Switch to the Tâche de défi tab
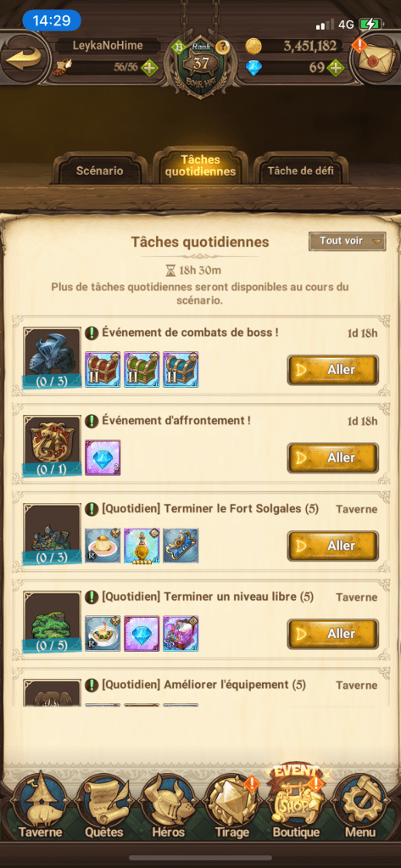401x868 pixels. [300, 171]
